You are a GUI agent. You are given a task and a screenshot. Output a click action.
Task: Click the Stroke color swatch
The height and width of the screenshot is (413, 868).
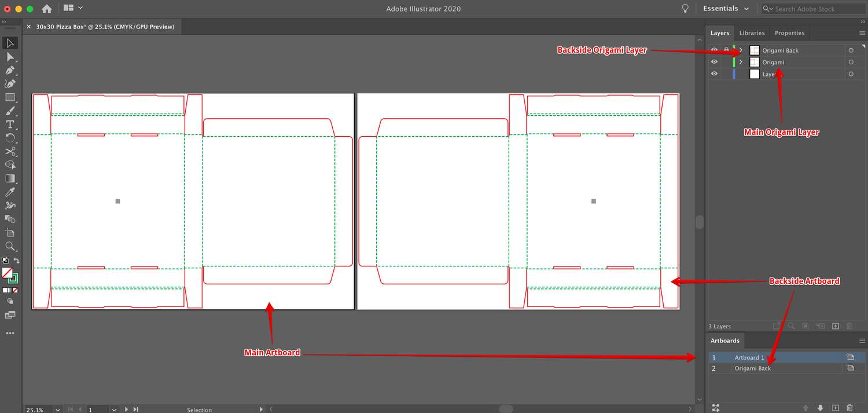tap(13, 278)
